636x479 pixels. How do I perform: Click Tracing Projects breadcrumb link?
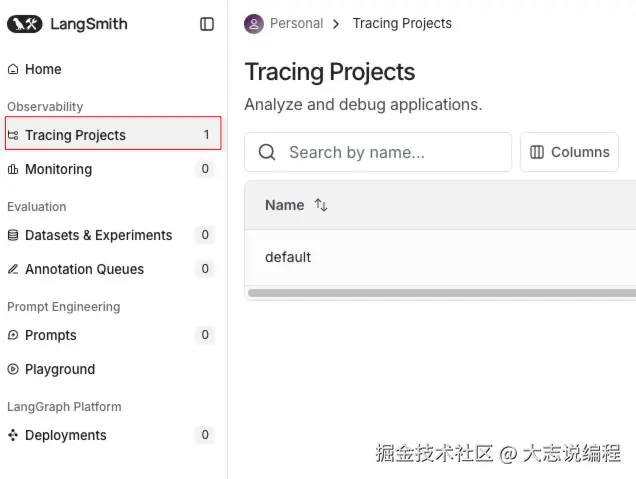(402, 24)
